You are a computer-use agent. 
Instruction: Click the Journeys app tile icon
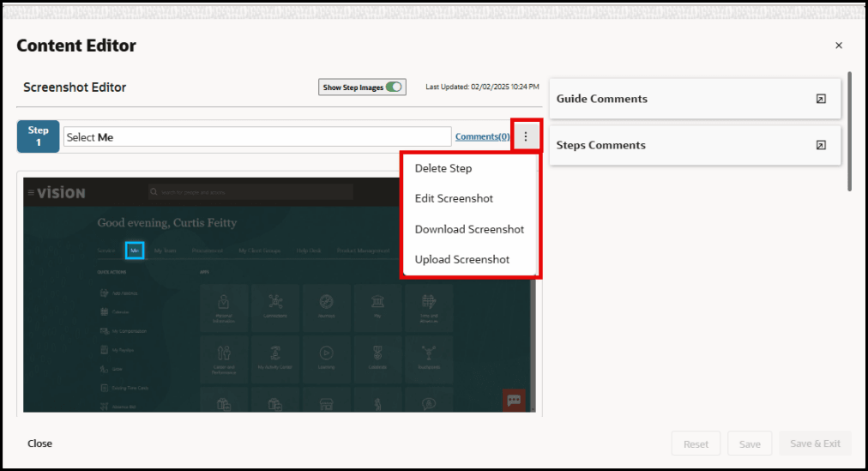click(x=326, y=302)
